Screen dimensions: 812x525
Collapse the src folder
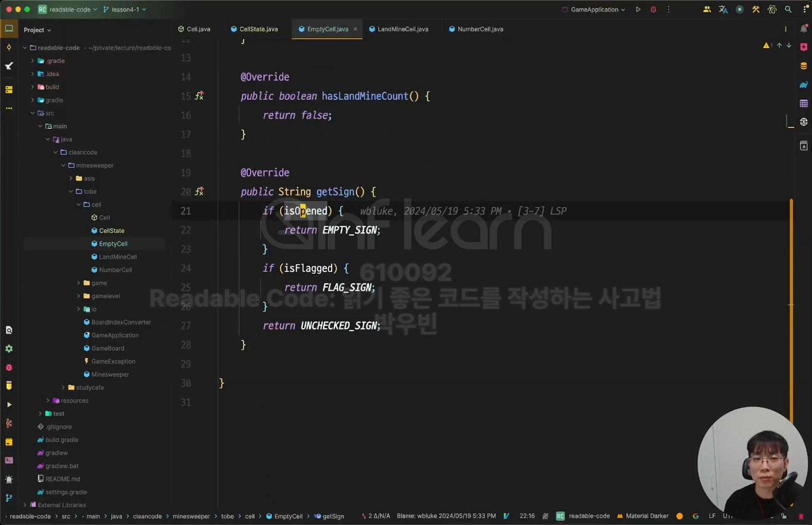pyautogui.click(x=33, y=113)
